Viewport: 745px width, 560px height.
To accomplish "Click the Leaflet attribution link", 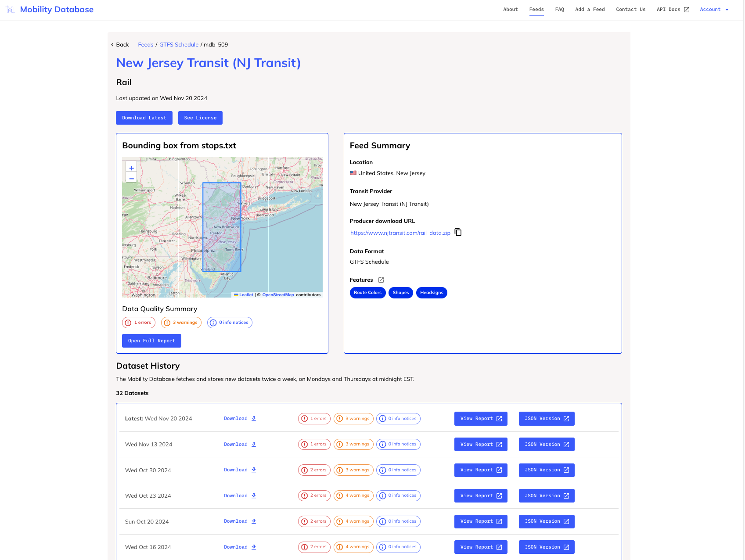I will pyautogui.click(x=244, y=295).
